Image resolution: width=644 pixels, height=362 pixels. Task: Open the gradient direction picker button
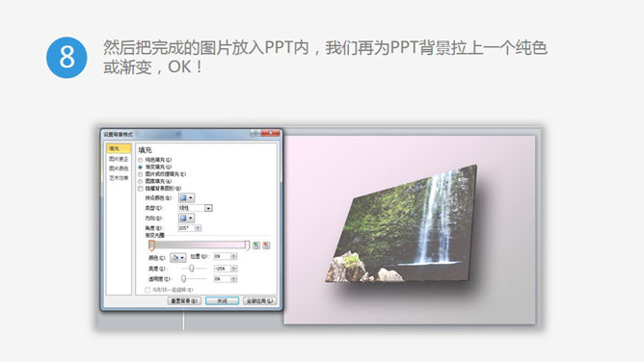186,219
